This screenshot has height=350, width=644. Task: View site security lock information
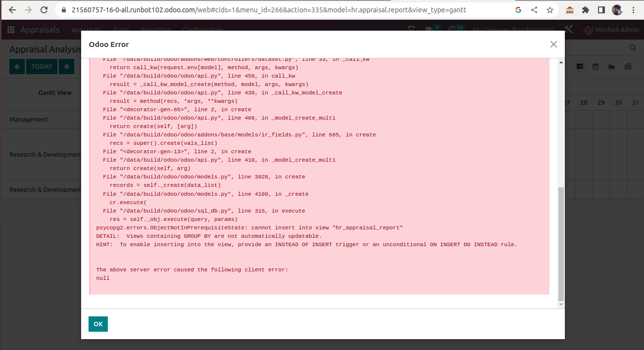(x=64, y=10)
